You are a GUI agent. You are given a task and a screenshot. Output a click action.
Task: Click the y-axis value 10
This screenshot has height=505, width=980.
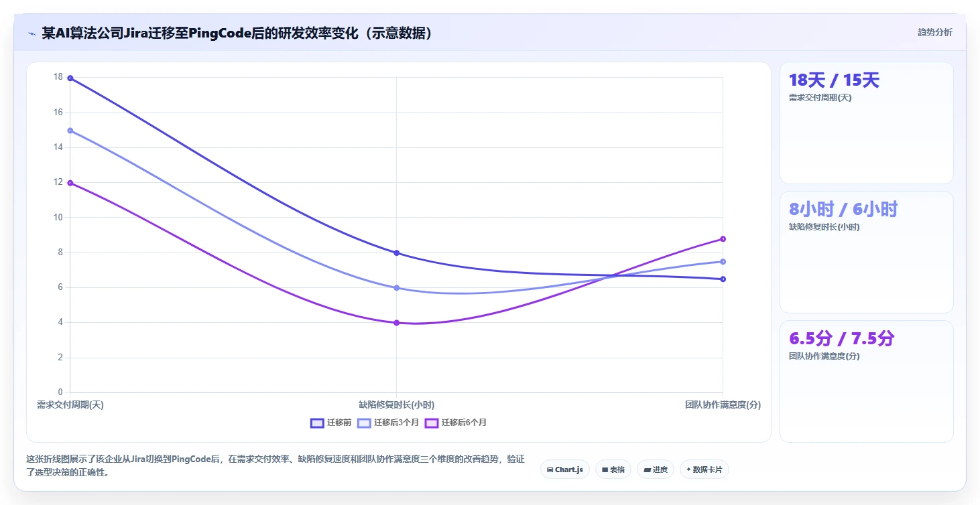[58, 218]
